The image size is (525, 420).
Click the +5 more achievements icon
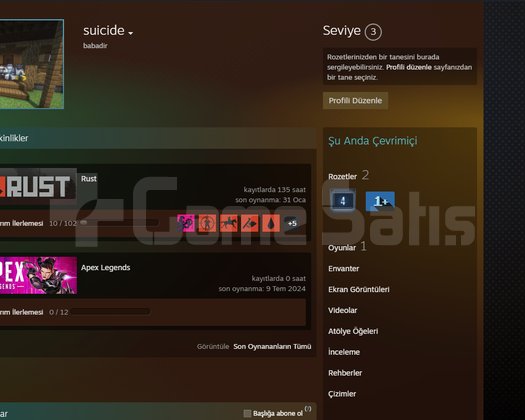pos(292,223)
